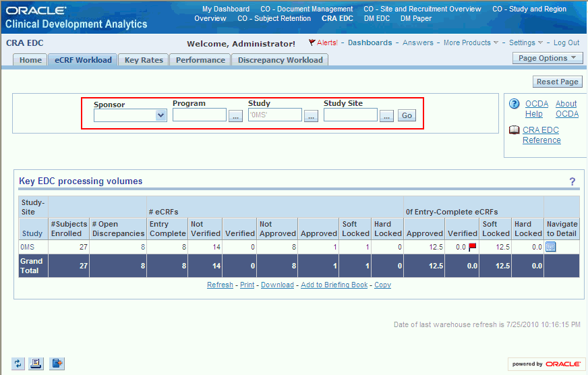Open the Discrepancy Workload tab
The height and width of the screenshot is (375, 588).
coord(280,60)
